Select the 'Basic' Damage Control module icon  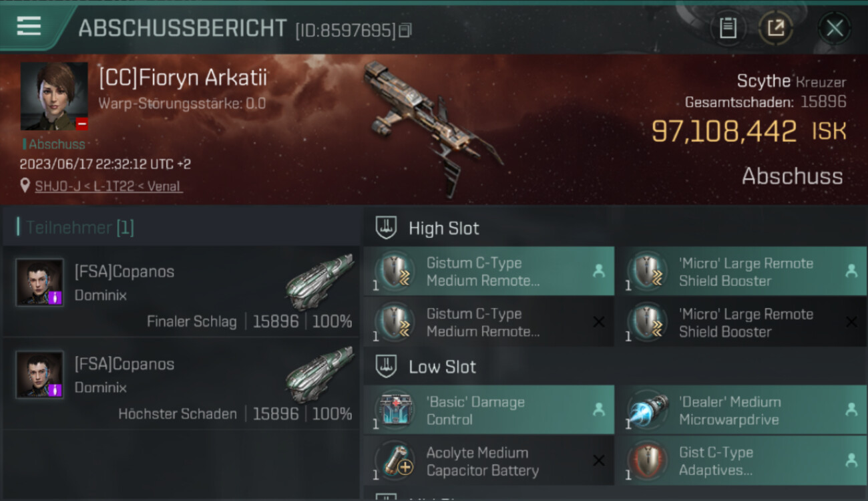click(x=396, y=410)
